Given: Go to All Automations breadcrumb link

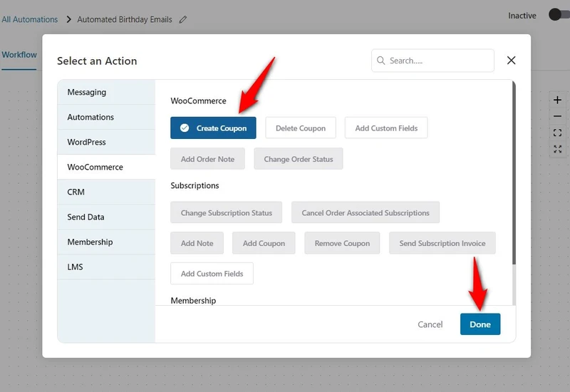Looking at the screenshot, I should click(29, 19).
